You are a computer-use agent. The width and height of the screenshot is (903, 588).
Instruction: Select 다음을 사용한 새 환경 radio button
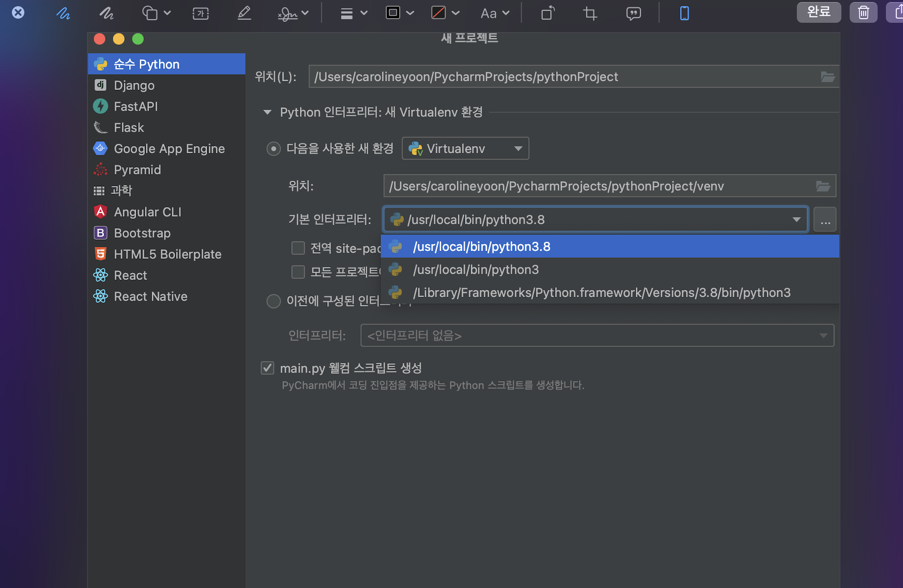tap(273, 149)
